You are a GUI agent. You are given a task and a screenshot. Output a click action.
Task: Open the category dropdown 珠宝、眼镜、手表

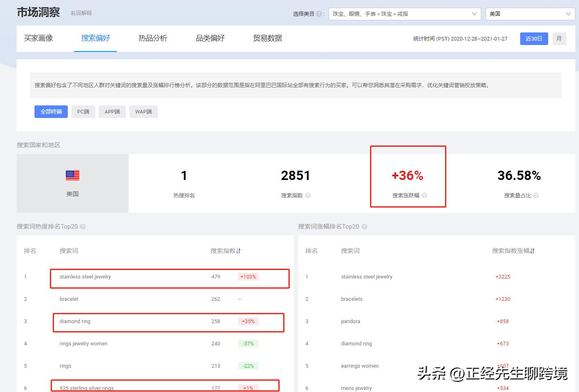(405, 14)
